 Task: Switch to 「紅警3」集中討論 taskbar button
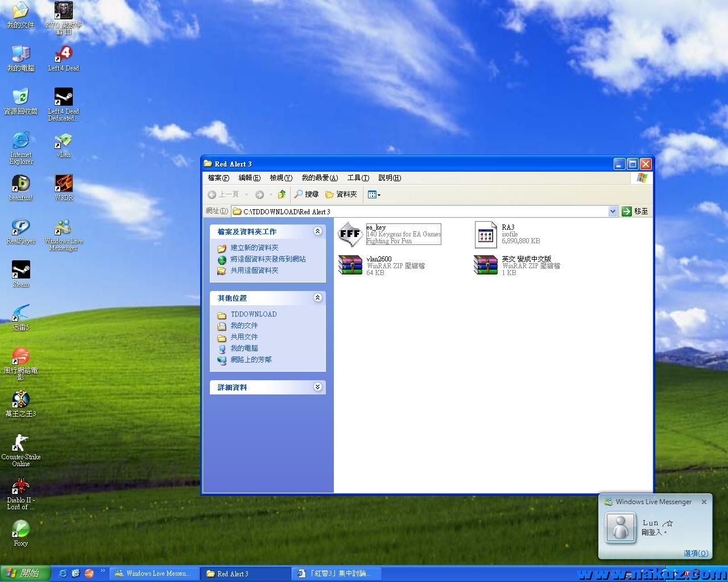[336, 573]
